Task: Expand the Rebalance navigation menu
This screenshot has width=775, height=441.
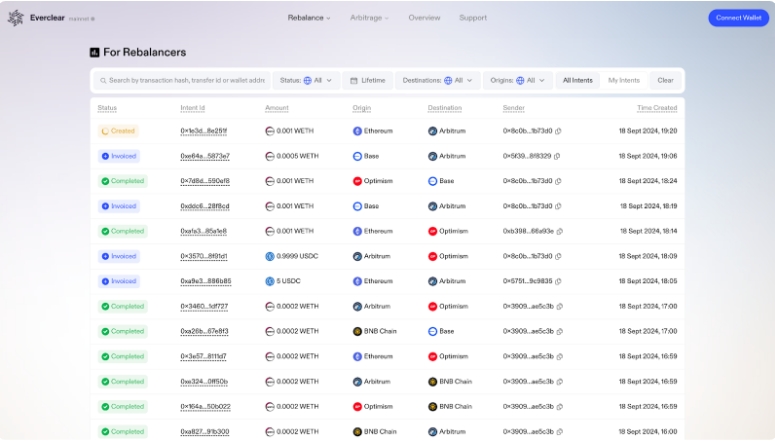Action: coord(309,18)
